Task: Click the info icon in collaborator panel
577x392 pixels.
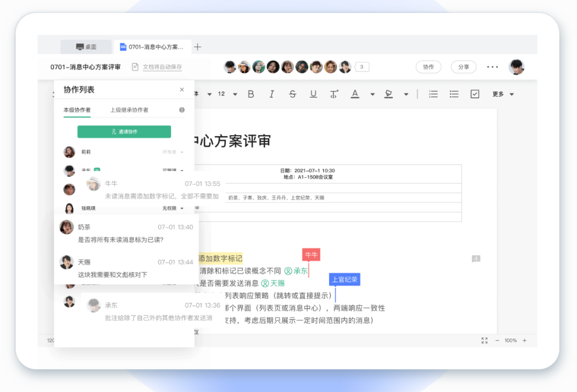Action: click(x=182, y=110)
